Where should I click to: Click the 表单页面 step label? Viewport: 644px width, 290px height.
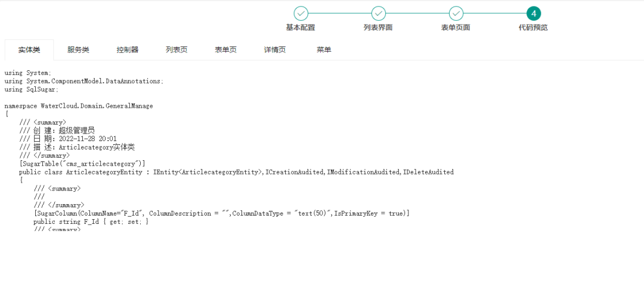point(456,27)
